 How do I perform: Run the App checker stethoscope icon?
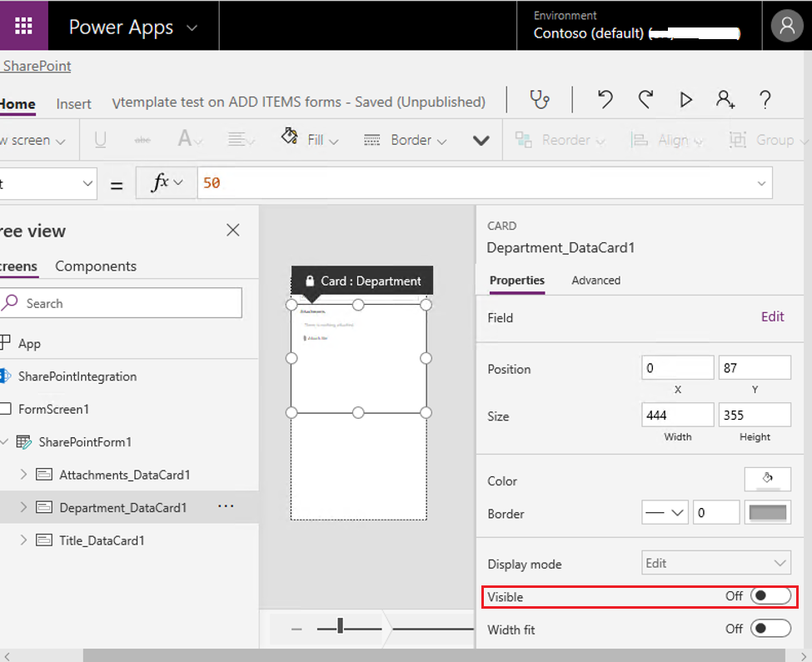coord(539,99)
